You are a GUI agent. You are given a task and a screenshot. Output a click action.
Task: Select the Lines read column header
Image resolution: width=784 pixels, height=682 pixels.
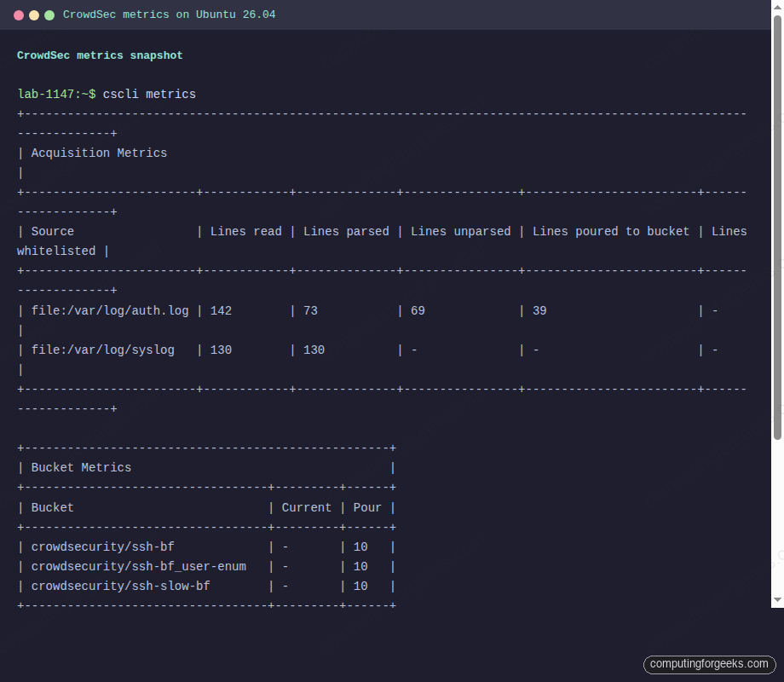coord(245,231)
